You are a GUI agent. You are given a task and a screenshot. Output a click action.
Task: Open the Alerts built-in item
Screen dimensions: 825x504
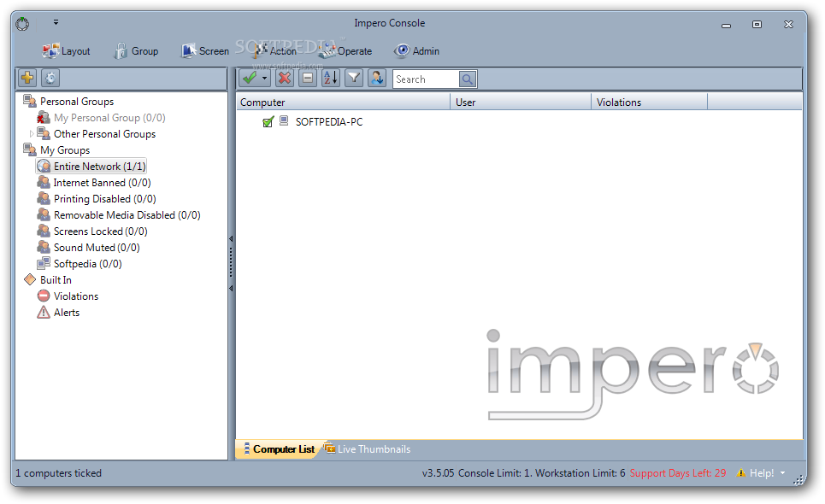pyautogui.click(x=67, y=313)
